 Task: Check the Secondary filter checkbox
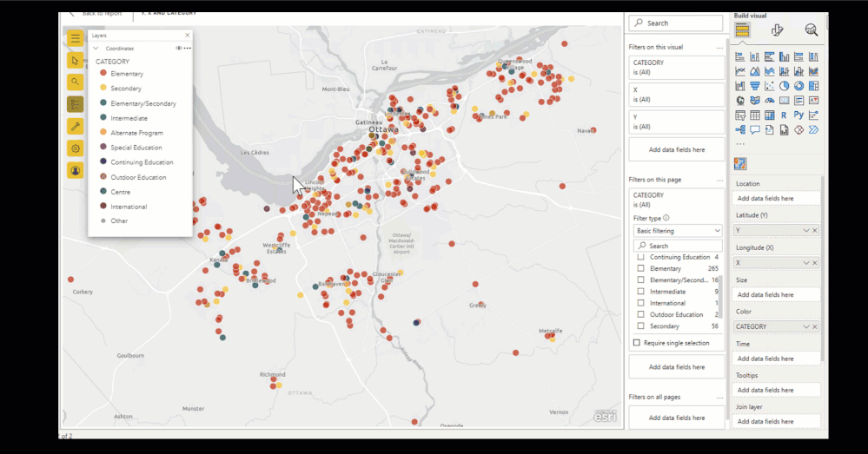point(641,326)
